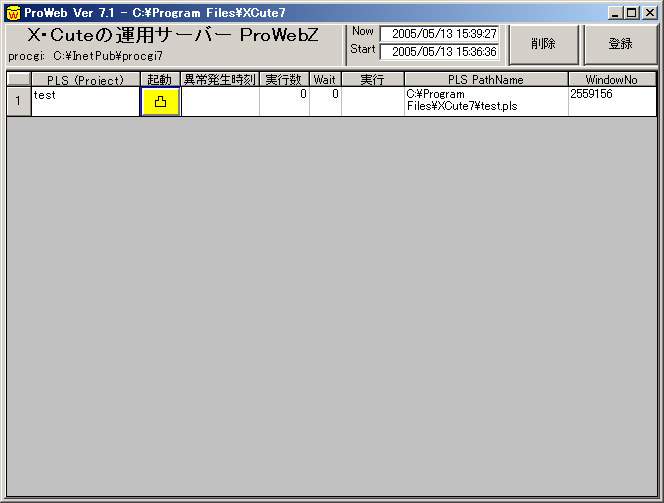Select row header 1
Image resolution: width=664 pixels, height=503 pixels.
pos(19,101)
